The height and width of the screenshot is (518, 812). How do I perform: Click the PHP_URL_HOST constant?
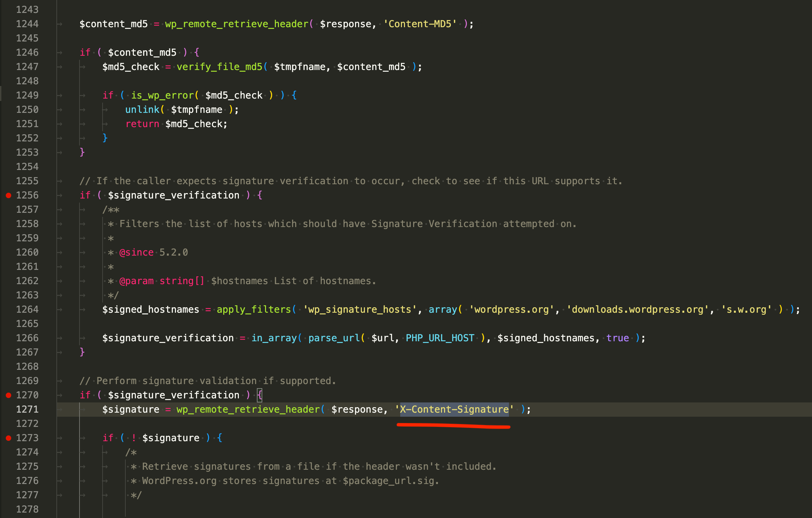pyautogui.click(x=440, y=338)
